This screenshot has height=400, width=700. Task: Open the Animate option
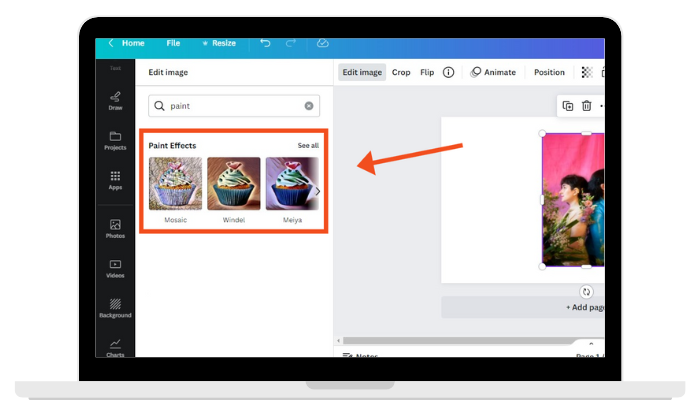pos(493,72)
